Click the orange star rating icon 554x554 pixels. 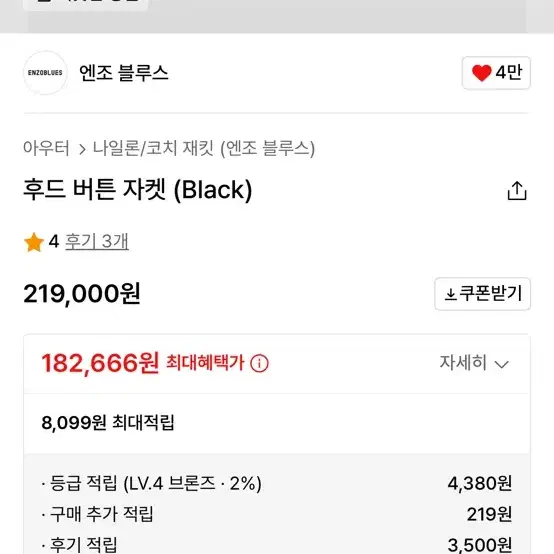coord(34,242)
